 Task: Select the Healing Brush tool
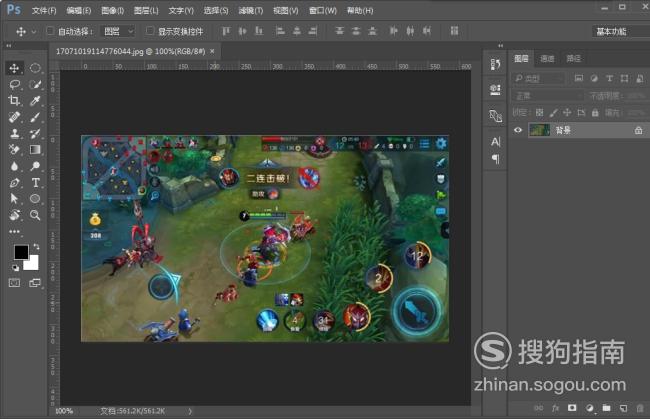(x=14, y=117)
